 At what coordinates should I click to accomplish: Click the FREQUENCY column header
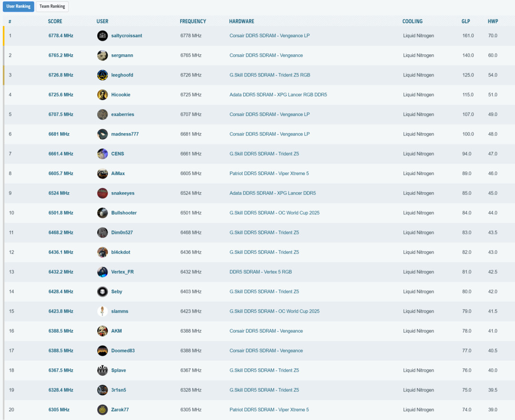(x=193, y=21)
